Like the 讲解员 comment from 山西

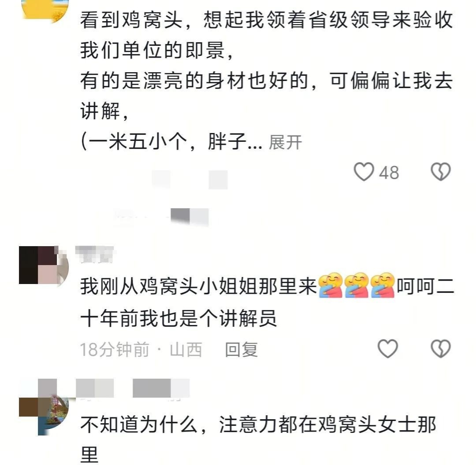coord(388,348)
